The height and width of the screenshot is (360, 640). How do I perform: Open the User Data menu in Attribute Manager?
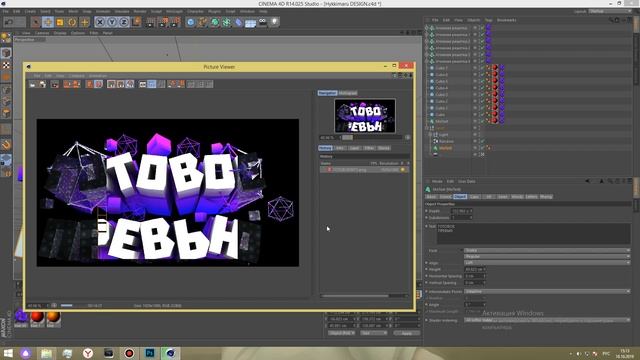[467, 181]
